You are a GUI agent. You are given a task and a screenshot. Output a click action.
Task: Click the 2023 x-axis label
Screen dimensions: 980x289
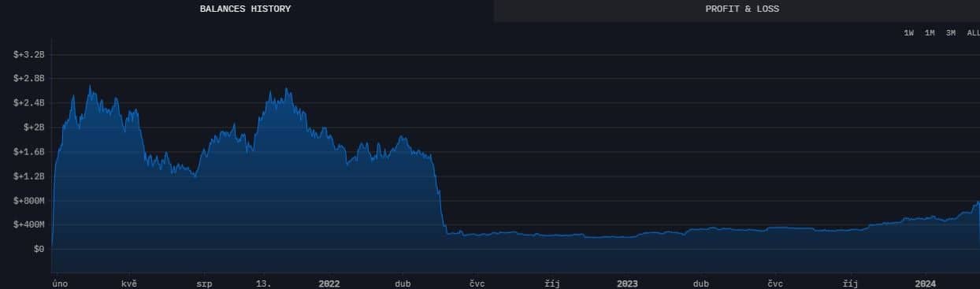click(627, 283)
